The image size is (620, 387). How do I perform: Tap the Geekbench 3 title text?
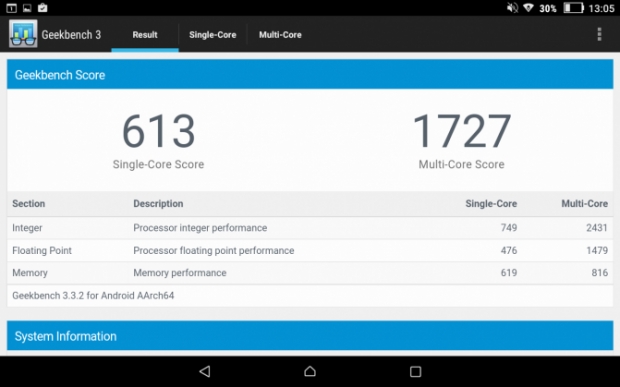pos(71,35)
